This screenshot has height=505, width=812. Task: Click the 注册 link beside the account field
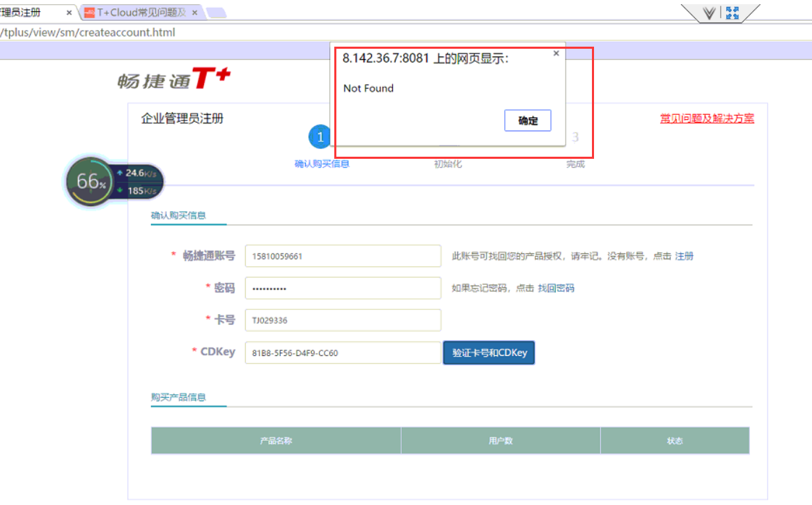[684, 256]
